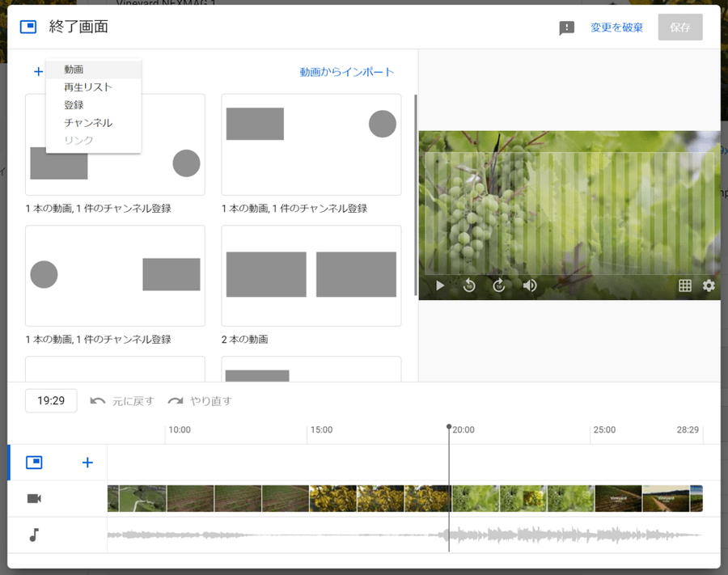
Task: Click the 変更を破棄 button
Action: (x=616, y=27)
